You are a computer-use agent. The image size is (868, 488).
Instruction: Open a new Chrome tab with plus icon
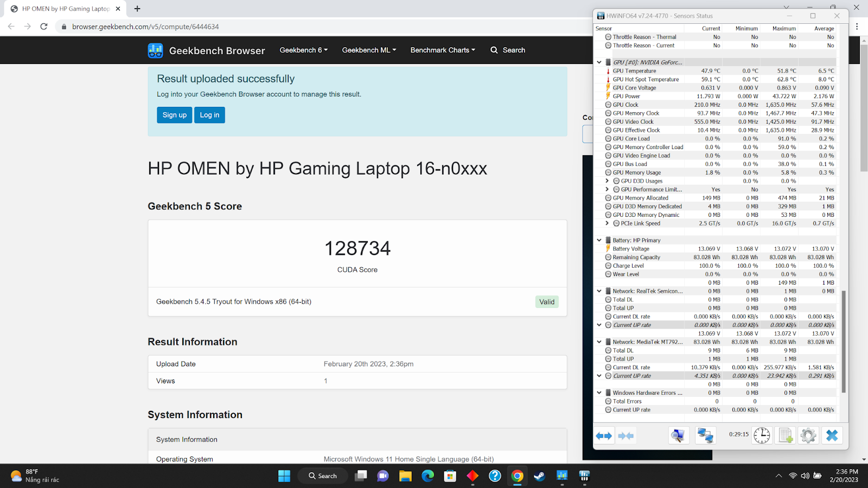[x=137, y=9]
